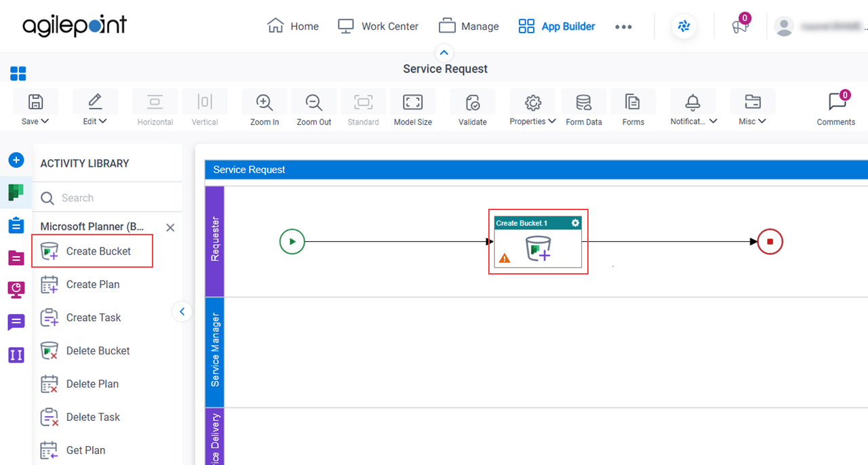Open the grid apps icon

pos(18,73)
